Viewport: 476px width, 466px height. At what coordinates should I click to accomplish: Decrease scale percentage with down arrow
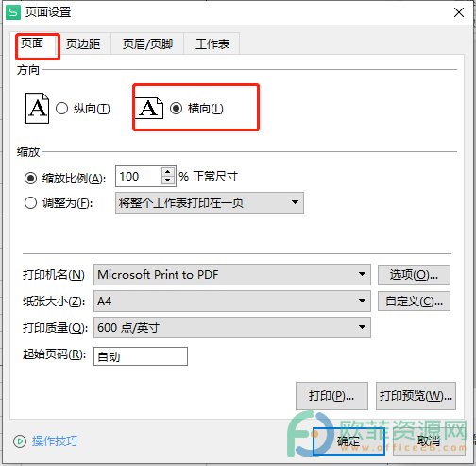(x=168, y=181)
